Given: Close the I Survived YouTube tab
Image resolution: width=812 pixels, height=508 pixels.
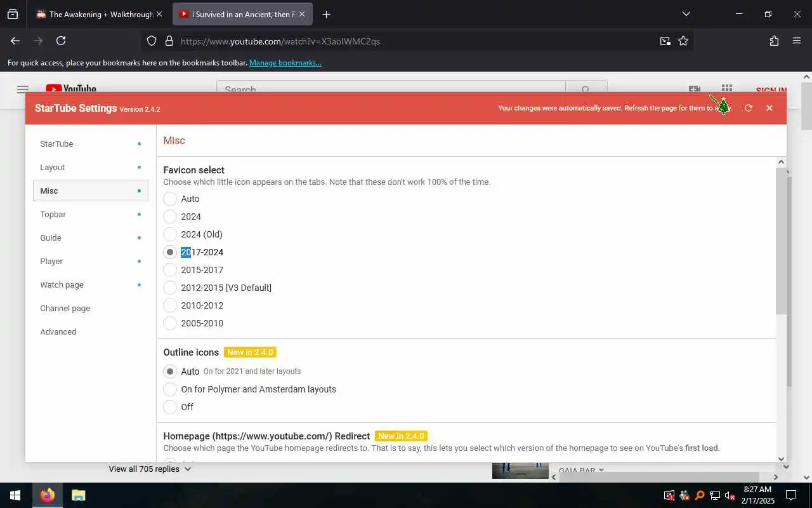Looking at the screenshot, I should [302, 14].
